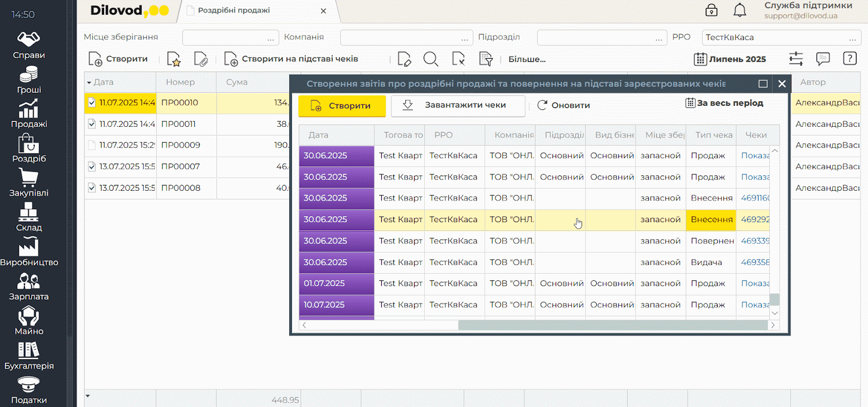
Task: Open the Гроші section in sidebar
Action: pos(29,80)
